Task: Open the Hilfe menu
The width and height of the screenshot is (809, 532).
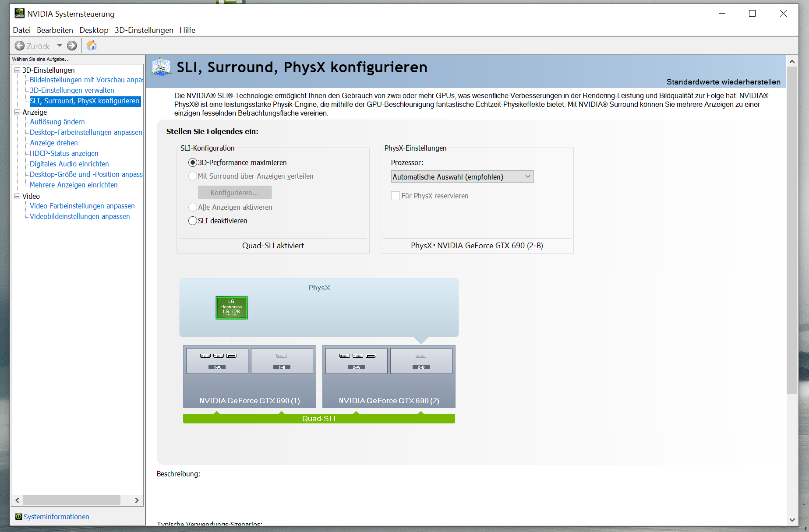Action: [x=187, y=30]
